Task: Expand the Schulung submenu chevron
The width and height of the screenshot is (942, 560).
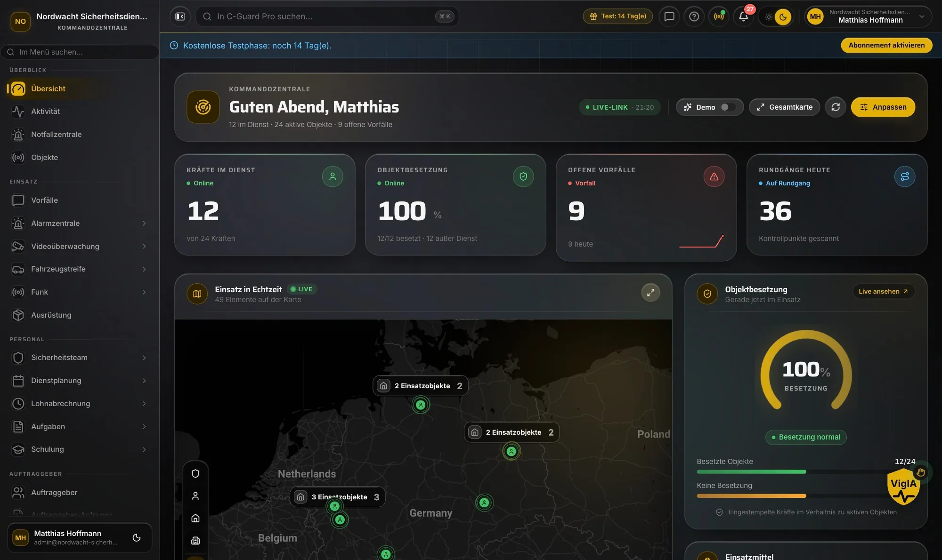Action: [x=144, y=449]
